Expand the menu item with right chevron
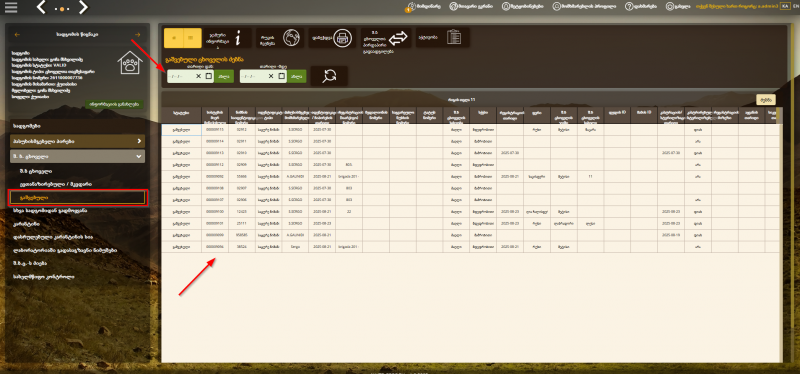Viewport: 800px width, 374px height. [x=77, y=141]
